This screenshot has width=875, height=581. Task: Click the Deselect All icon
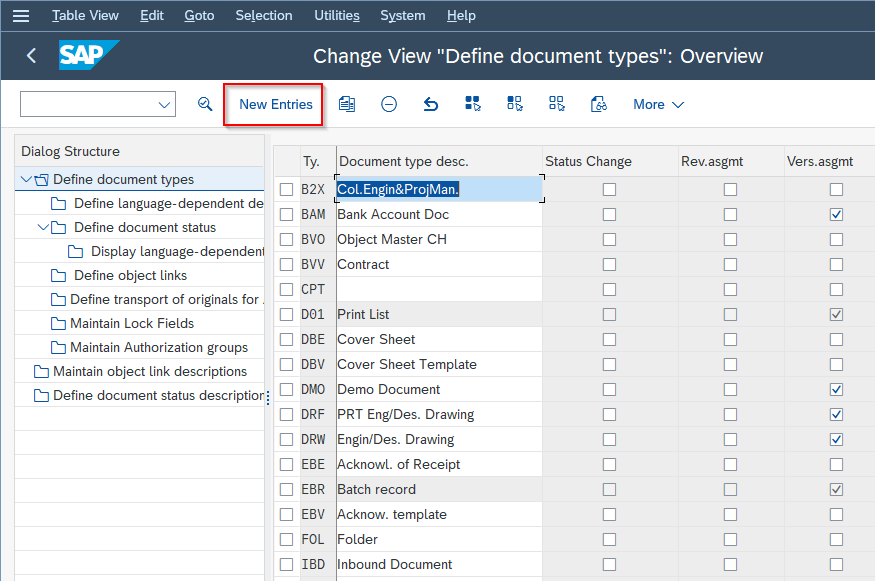pyautogui.click(x=556, y=104)
